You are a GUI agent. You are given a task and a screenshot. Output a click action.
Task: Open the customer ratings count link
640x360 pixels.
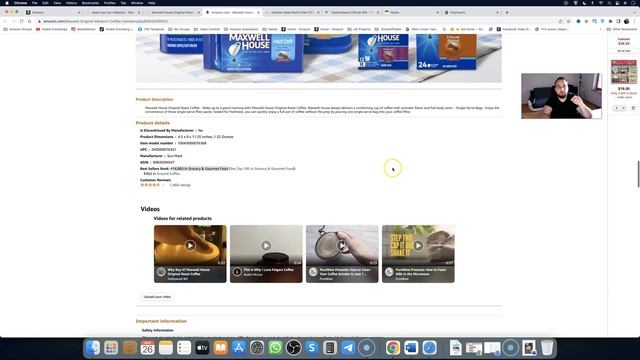180,185
